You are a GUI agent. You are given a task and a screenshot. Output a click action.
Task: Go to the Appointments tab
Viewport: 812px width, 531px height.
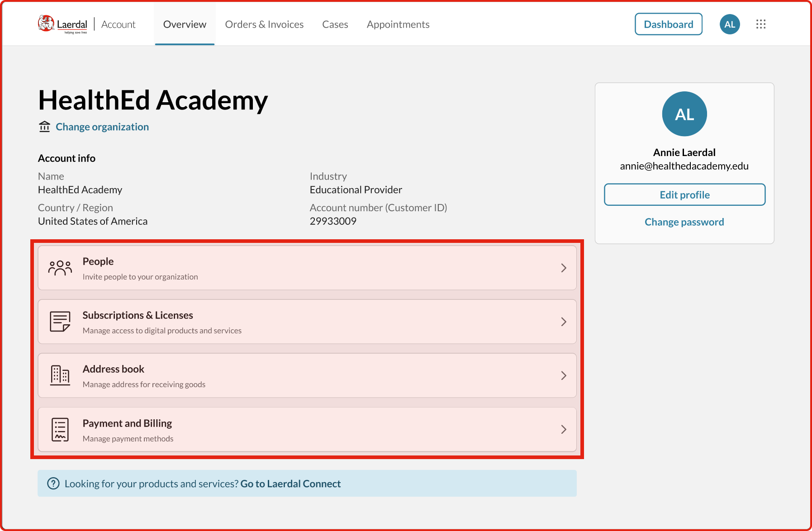click(x=398, y=24)
